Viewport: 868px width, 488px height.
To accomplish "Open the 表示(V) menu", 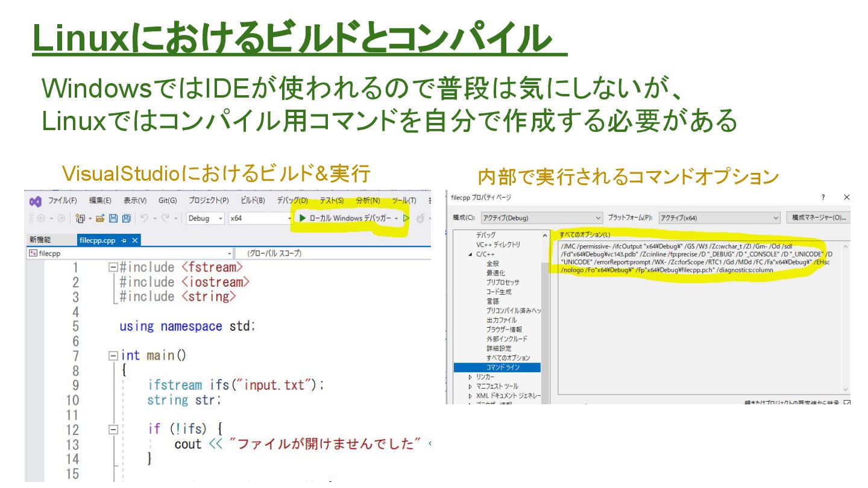I will tap(135, 201).
